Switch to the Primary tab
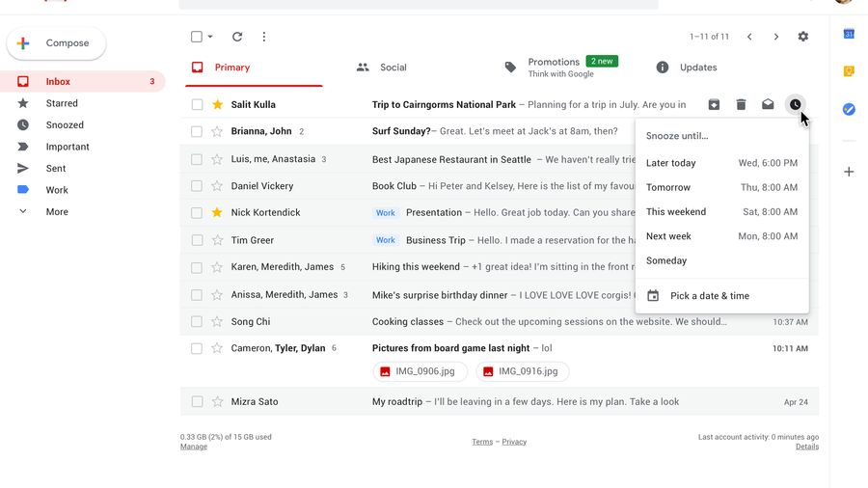The image size is (868, 488). 254,68
